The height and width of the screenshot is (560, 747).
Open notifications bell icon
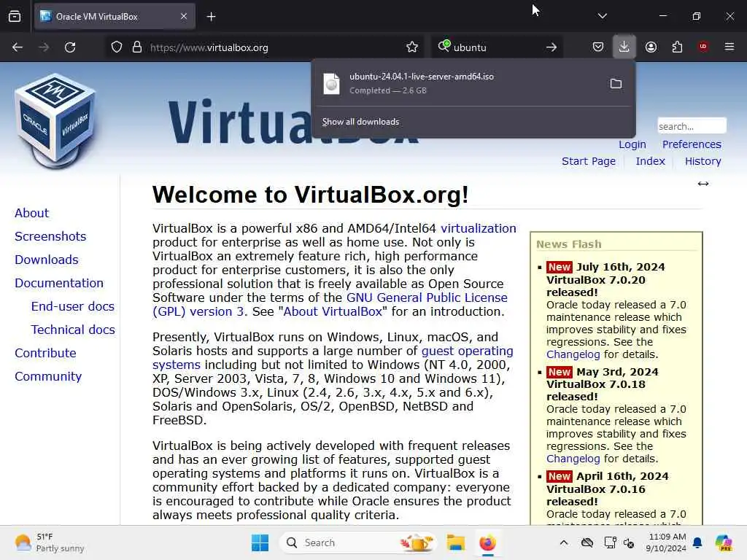(x=697, y=542)
